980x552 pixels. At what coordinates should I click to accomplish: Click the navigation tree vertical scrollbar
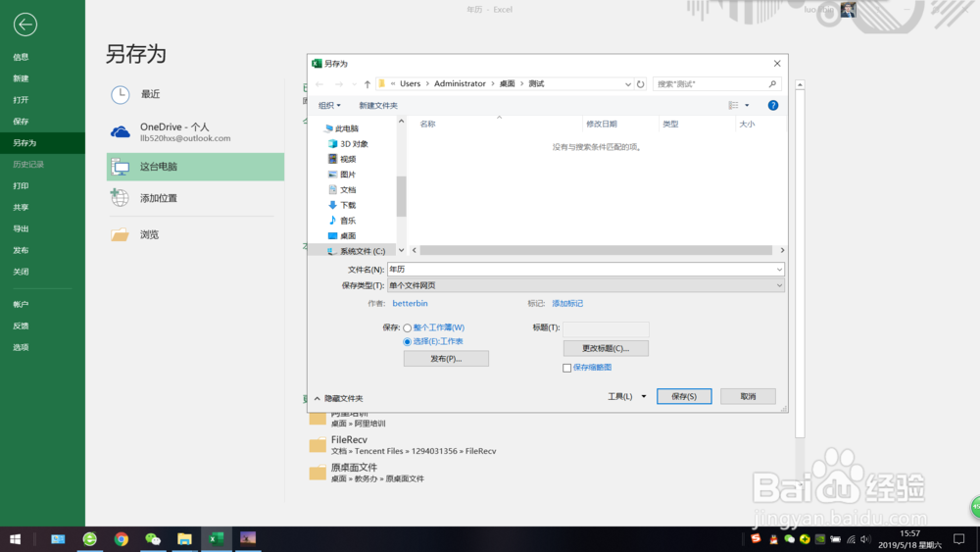(x=401, y=196)
